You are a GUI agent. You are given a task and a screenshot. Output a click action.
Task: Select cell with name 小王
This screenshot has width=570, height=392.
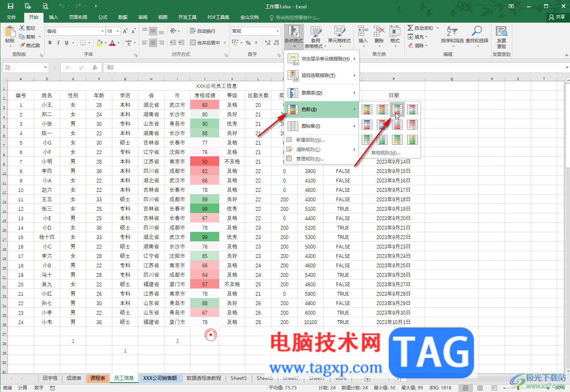[47, 105]
